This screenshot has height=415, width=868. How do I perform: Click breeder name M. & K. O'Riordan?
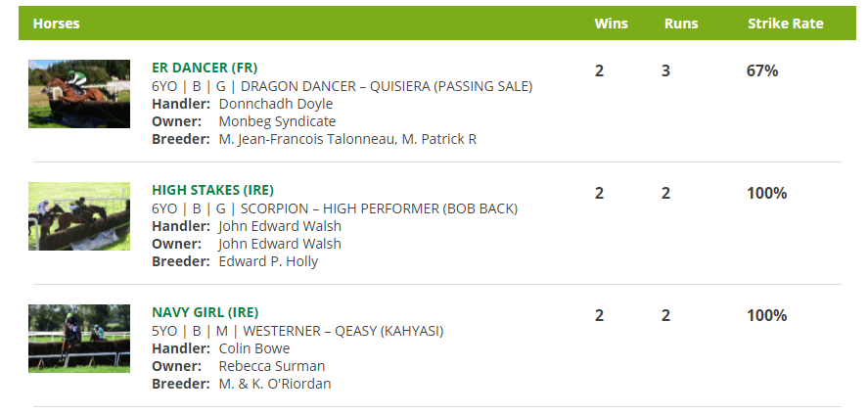click(275, 384)
